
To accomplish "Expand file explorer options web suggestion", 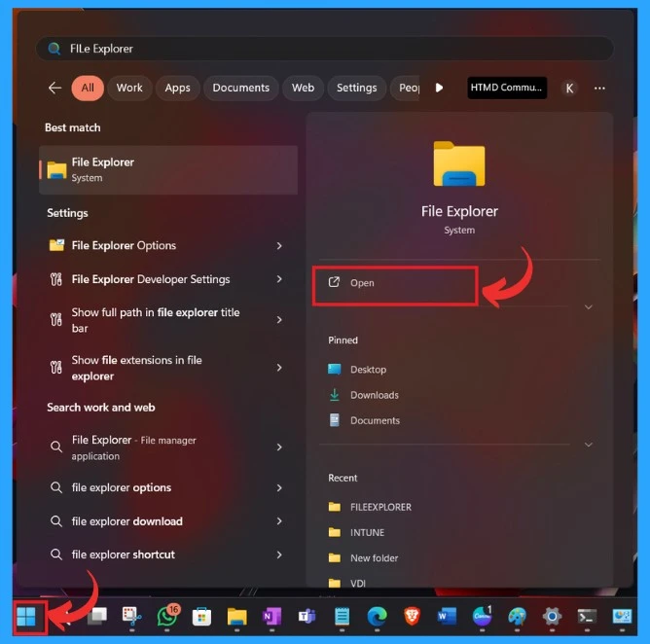I will pyautogui.click(x=279, y=487).
